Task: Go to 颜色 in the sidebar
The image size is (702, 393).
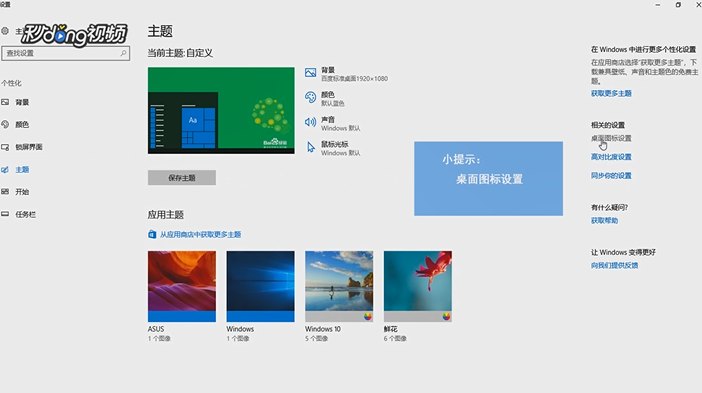Action: click(x=22, y=124)
